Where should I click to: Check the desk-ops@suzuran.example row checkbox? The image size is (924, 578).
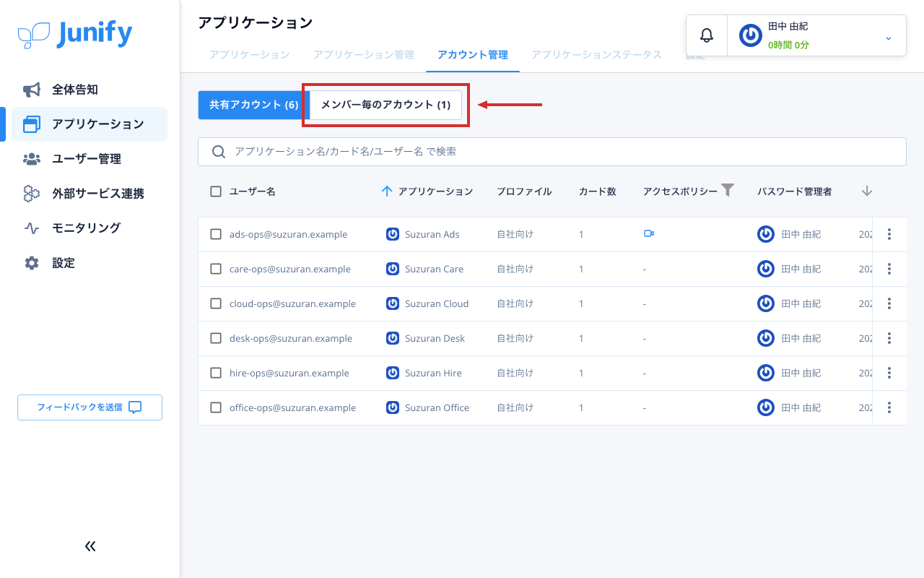tap(216, 338)
